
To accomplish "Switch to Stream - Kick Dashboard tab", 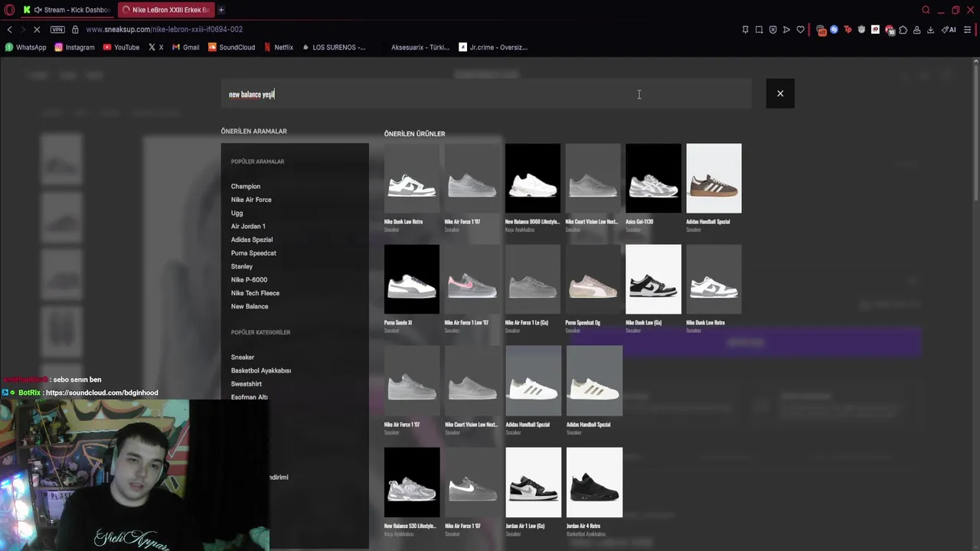I will (67, 10).
